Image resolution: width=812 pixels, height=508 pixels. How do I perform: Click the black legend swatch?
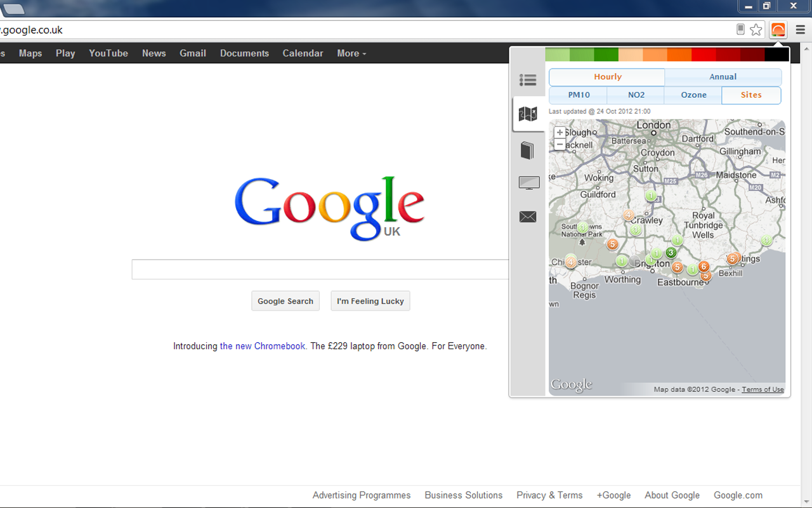777,55
